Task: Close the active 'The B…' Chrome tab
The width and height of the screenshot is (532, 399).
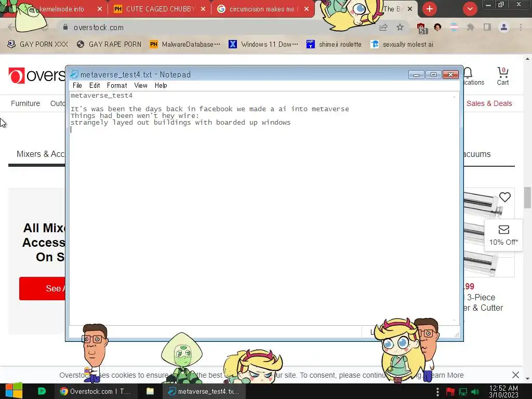Action: (x=410, y=9)
